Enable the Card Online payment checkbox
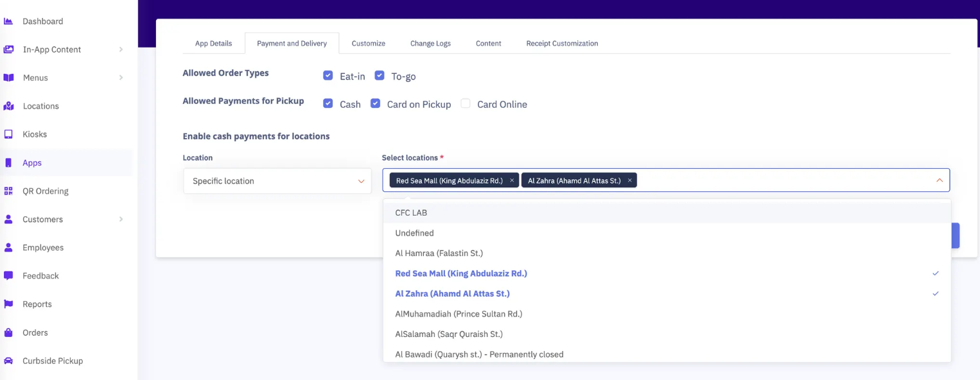The height and width of the screenshot is (380, 980). coord(466,103)
